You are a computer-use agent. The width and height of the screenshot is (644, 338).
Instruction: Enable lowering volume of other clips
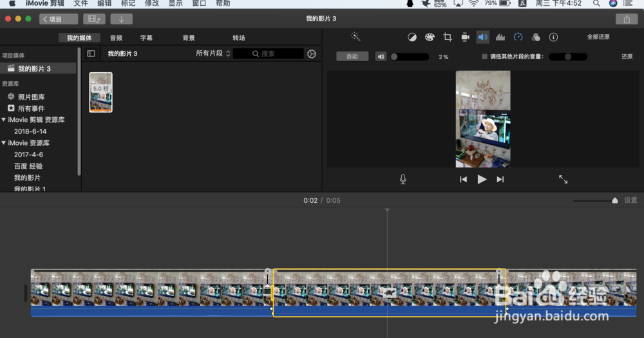click(x=484, y=57)
